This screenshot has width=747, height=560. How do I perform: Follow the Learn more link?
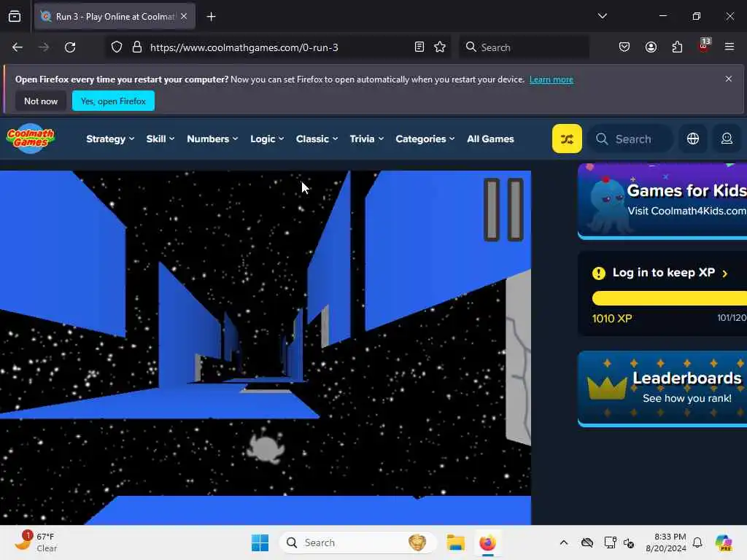(x=551, y=79)
